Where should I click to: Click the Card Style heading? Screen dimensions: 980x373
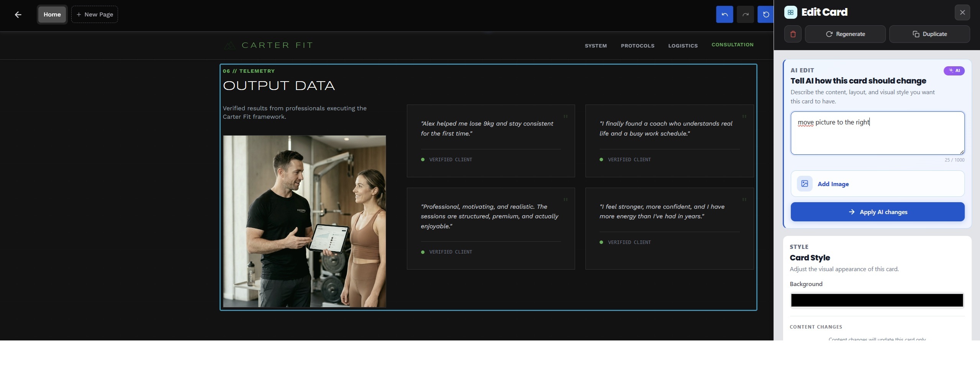click(810, 258)
